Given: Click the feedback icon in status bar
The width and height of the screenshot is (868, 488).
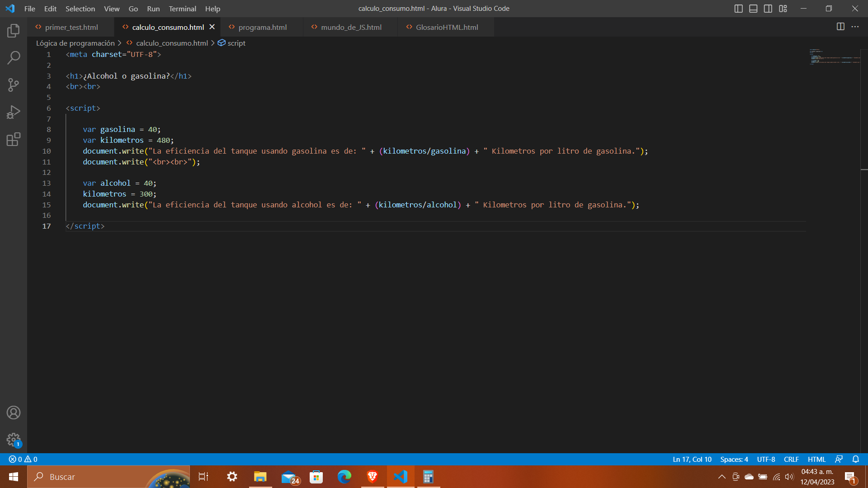Looking at the screenshot, I should (839, 459).
